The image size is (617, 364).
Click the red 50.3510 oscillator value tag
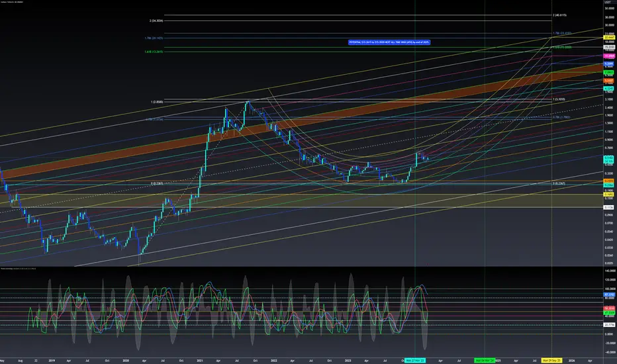pos(609,308)
